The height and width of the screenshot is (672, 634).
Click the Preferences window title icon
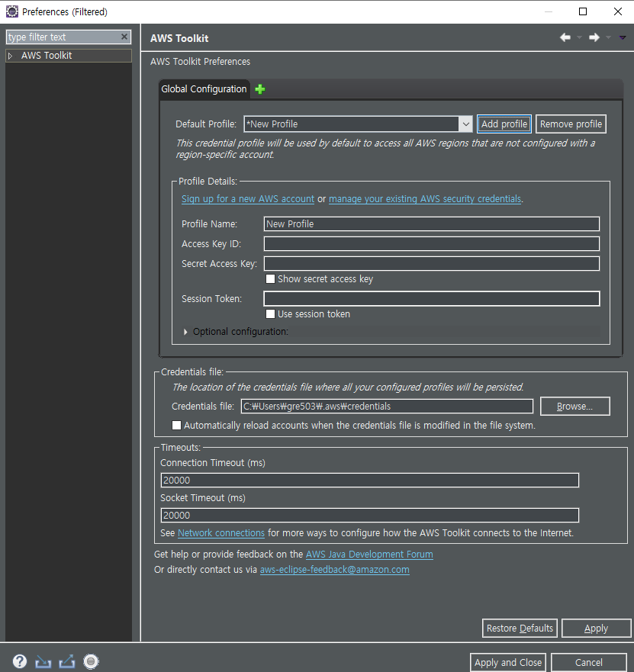pyautogui.click(x=12, y=11)
